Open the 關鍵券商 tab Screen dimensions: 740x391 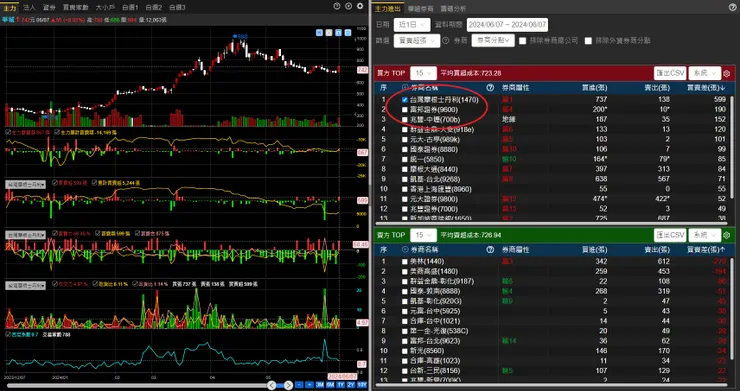point(420,8)
